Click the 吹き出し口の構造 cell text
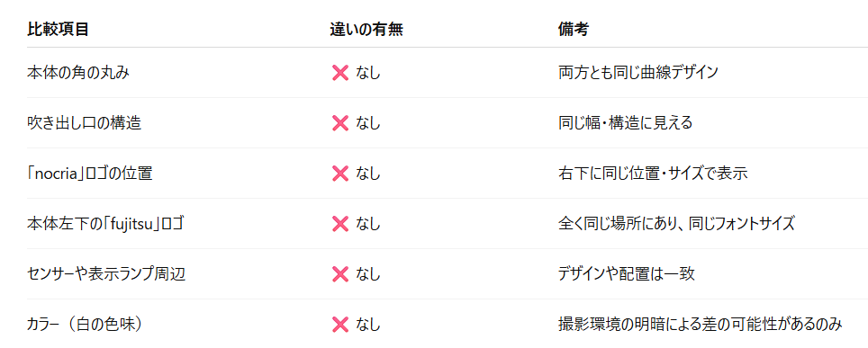The image size is (868, 348). click(84, 123)
